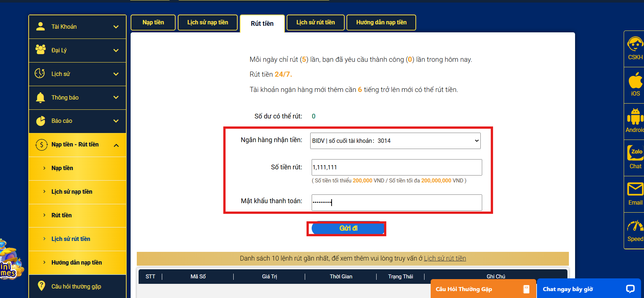Expand the Tài Khoản menu chevron

coord(116,27)
